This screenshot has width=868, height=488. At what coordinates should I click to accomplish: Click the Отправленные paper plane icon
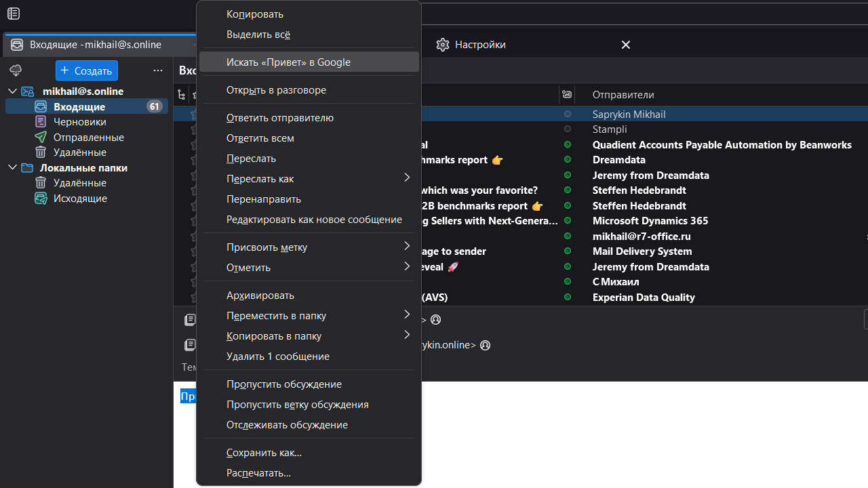41,137
